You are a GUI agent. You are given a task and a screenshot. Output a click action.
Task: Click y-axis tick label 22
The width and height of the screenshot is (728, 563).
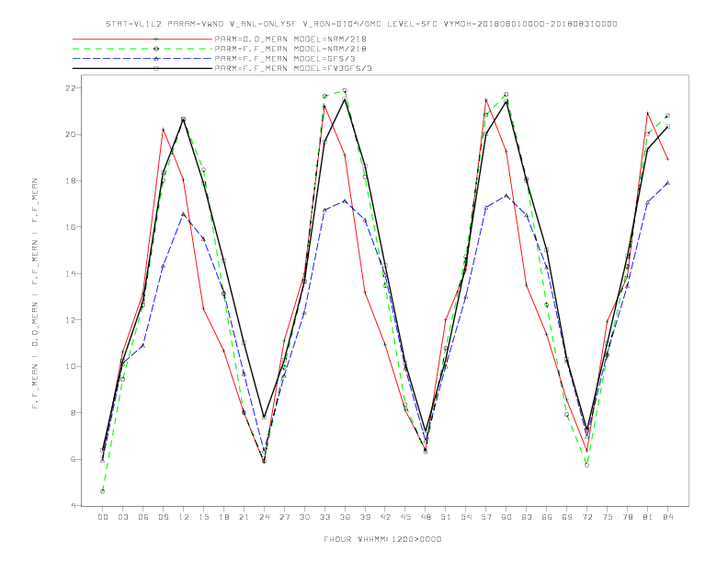pos(71,88)
